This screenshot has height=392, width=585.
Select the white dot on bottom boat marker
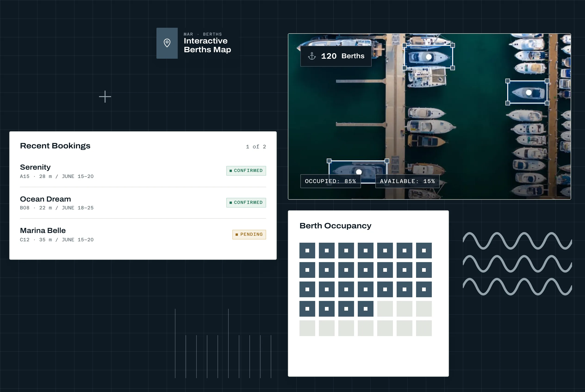tap(359, 172)
